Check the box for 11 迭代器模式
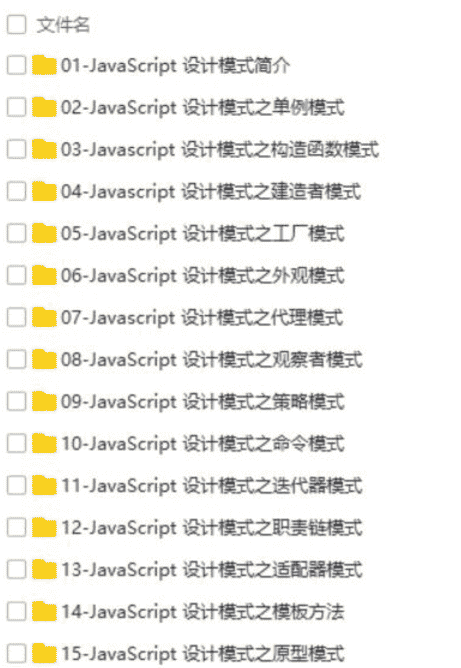This screenshot has width=461, height=668. coord(17,486)
